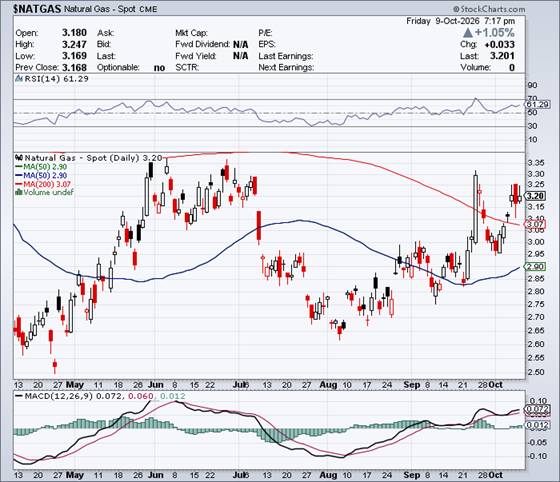Click the red line swatch for MA(200)
Viewport: 560px width, 482px height.
[19, 184]
